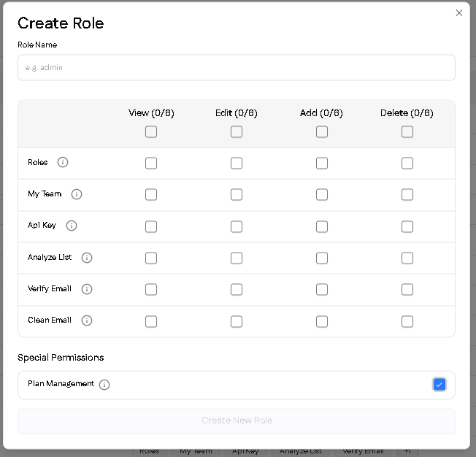Focus the Role Name input field

(237, 67)
